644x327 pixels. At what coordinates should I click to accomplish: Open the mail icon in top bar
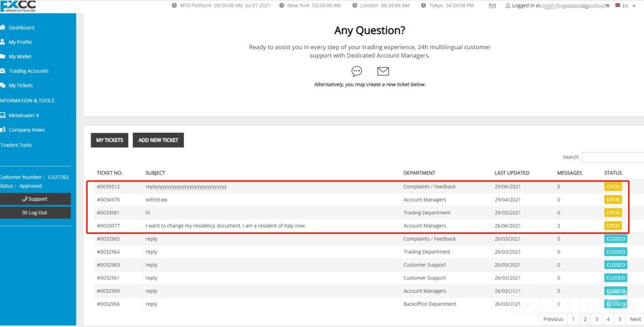pyautogui.click(x=492, y=6)
